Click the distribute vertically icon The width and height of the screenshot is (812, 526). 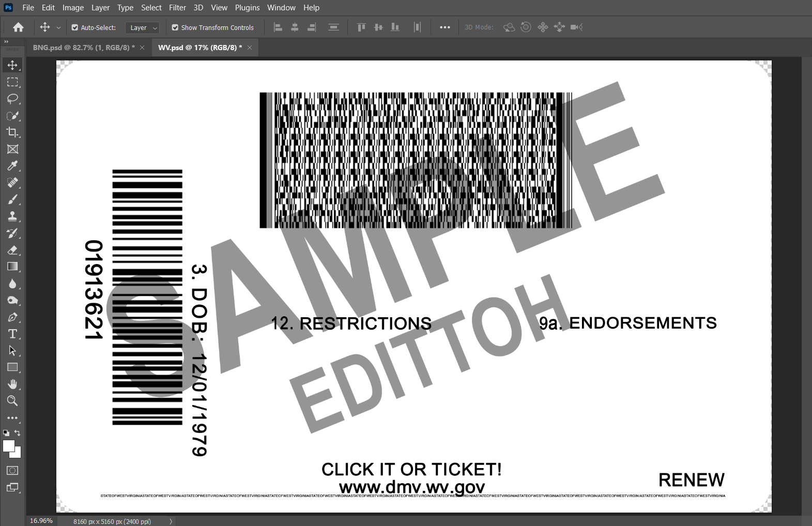(334, 27)
